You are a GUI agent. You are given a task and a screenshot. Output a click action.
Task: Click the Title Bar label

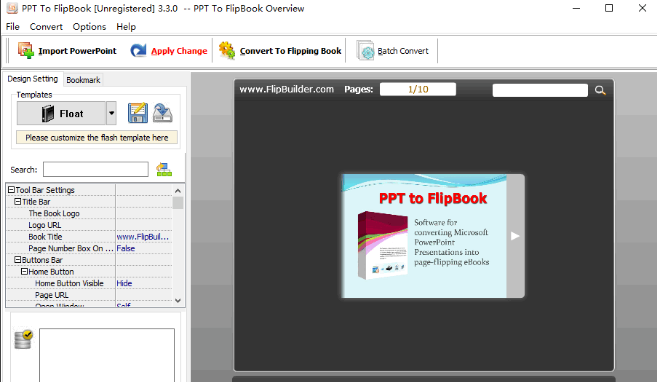click(36, 201)
